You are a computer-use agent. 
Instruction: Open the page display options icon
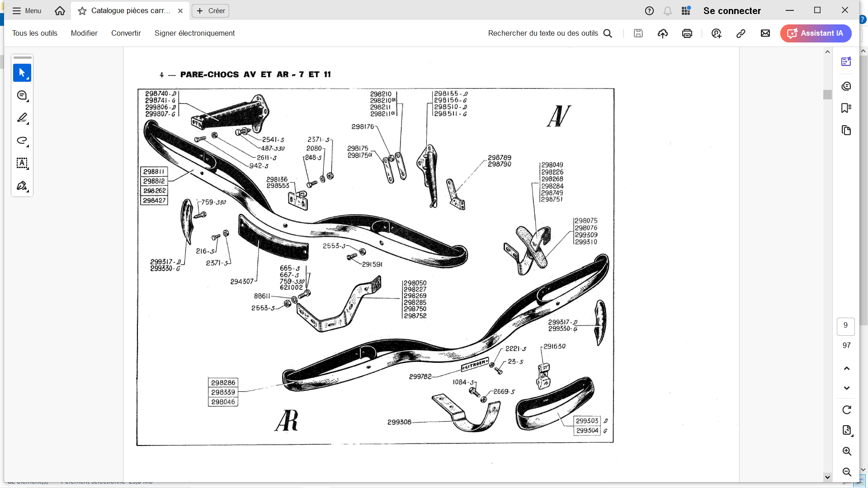pyautogui.click(x=847, y=431)
